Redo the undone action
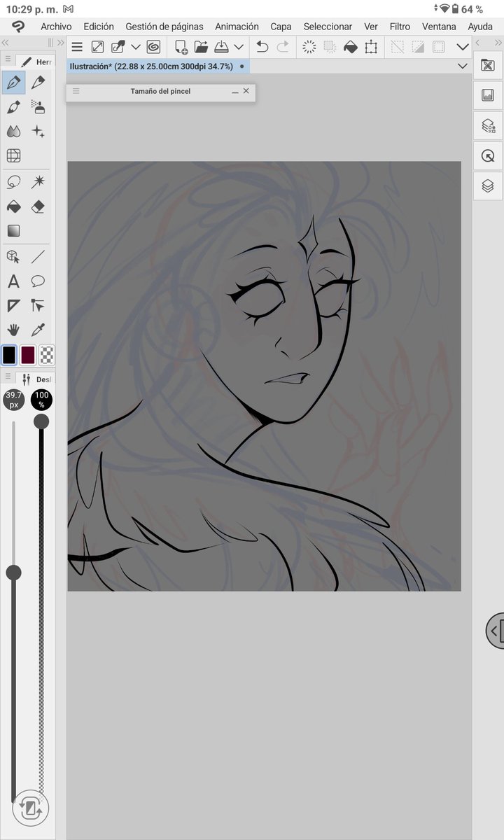This screenshot has width=504, height=840. [283, 48]
